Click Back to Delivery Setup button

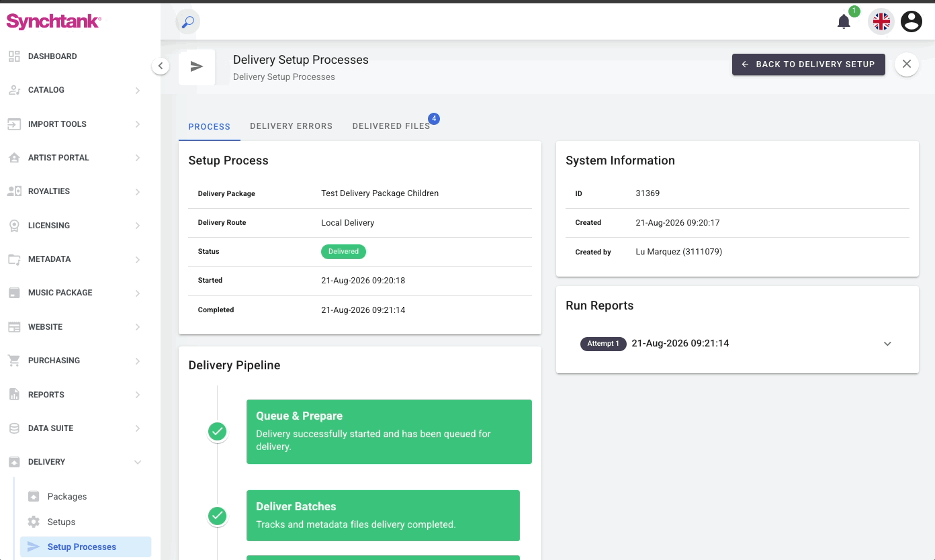(x=809, y=64)
